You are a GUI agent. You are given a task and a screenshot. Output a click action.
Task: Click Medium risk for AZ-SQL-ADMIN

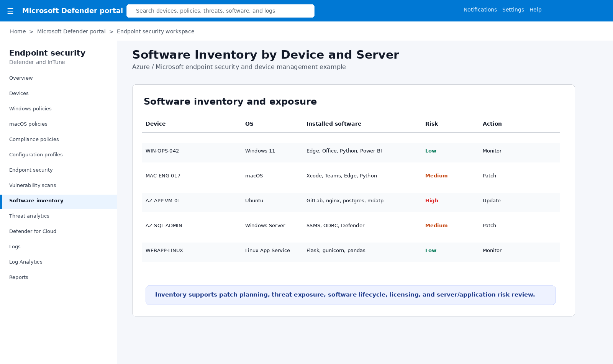click(436, 226)
